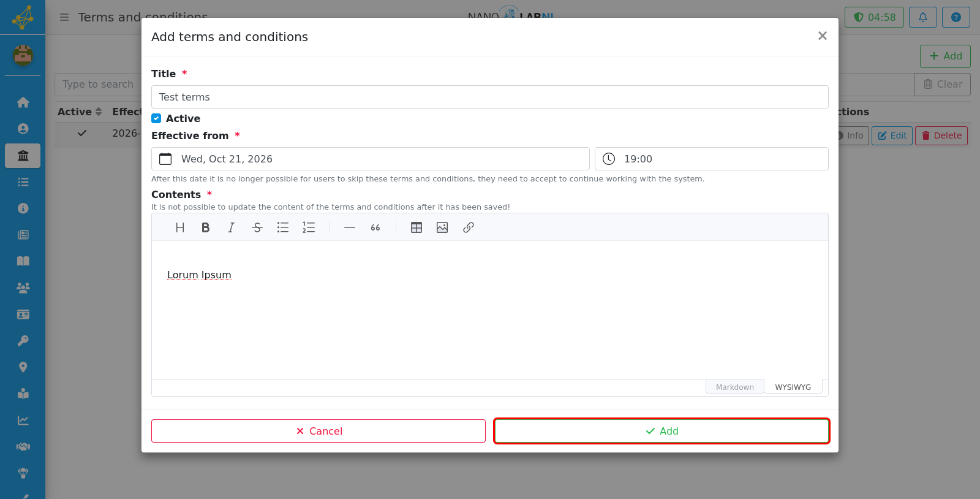980x499 pixels.
Task: Insert a table into contents
Action: [x=417, y=227]
